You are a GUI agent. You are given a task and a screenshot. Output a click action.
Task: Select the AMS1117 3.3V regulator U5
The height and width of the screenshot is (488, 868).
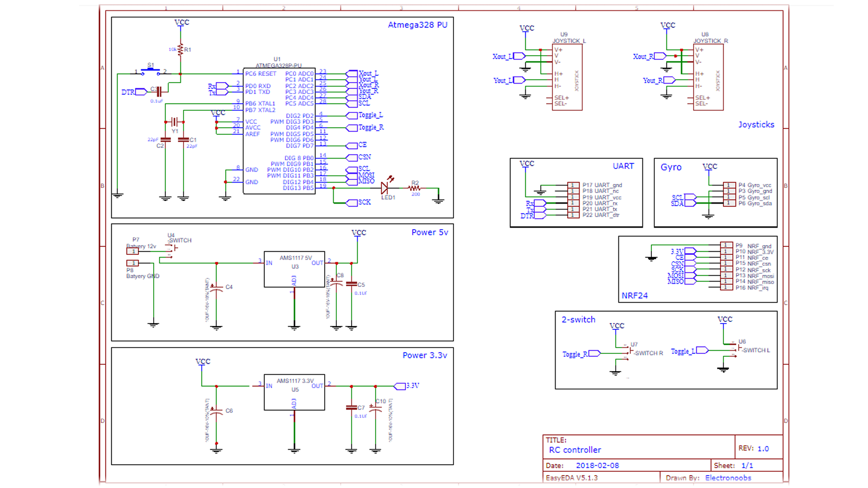coord(294,392)
